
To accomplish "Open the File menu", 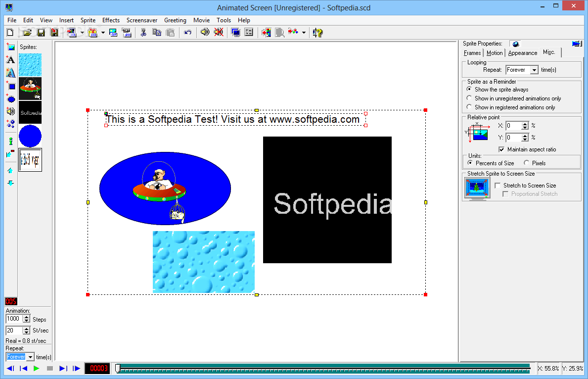I will tap(12, 20).
